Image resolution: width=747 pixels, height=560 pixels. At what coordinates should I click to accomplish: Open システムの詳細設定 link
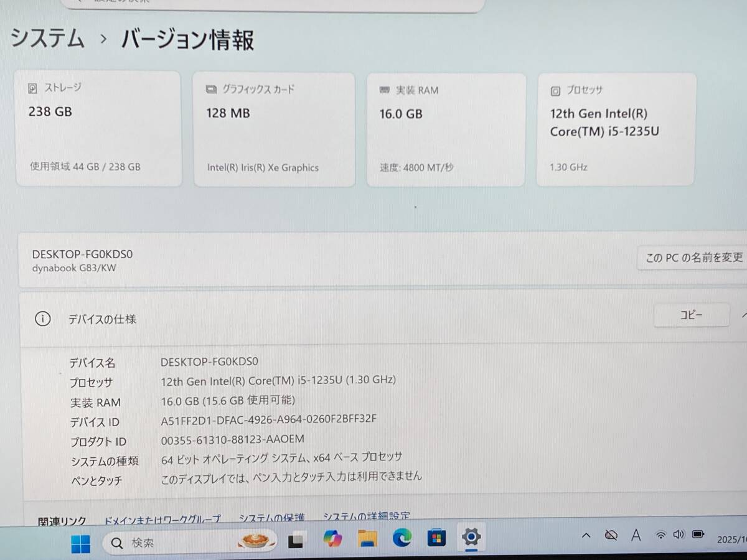[x=367, y=516]
